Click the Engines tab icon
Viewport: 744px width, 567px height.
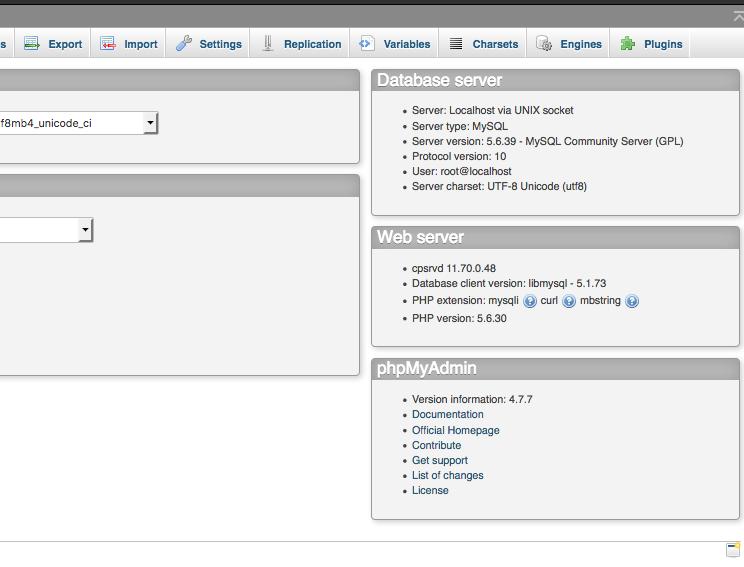(544, 44)
